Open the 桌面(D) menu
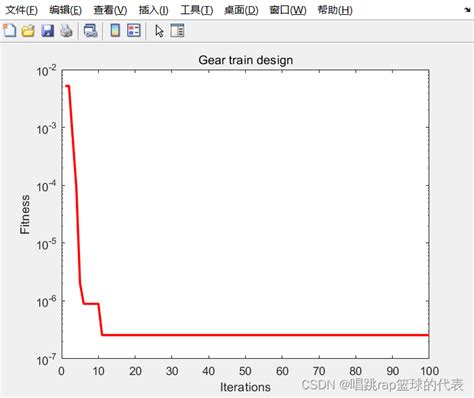The width and height of the screenshot is (474, 398). tap(241, 10)
